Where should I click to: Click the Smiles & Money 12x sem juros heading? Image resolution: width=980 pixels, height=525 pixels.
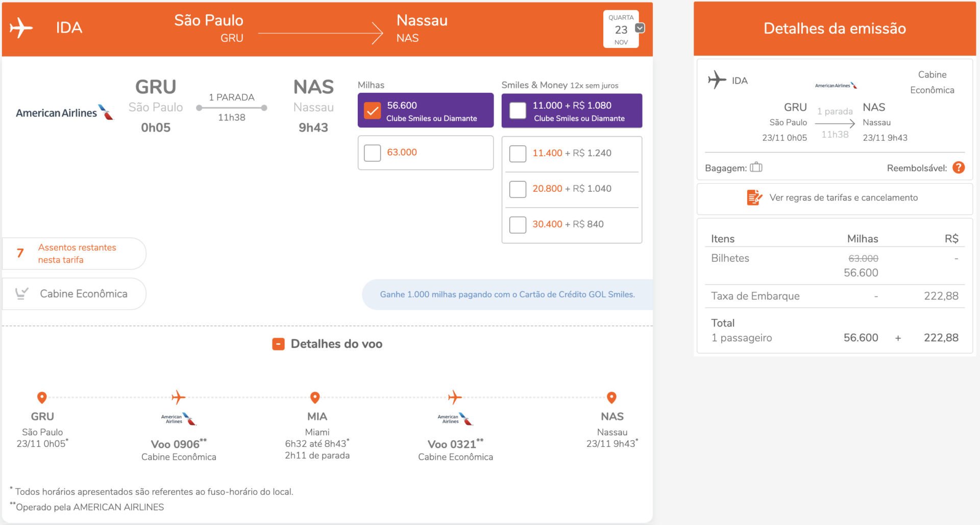pos(559,85)
